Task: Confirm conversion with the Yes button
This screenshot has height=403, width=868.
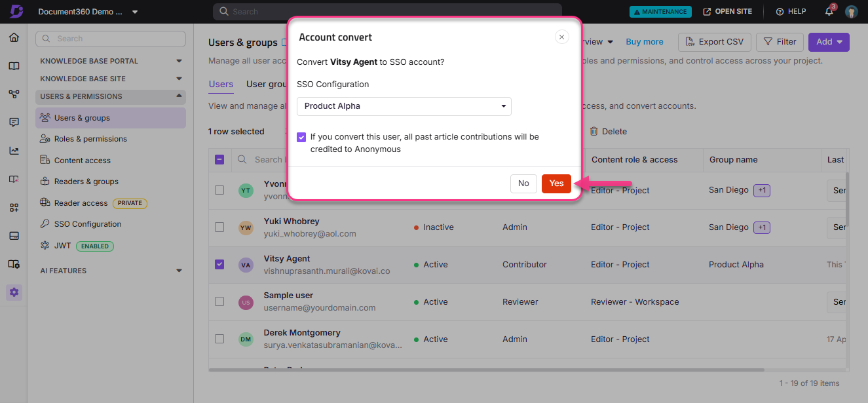Action: tap(556, 183)
